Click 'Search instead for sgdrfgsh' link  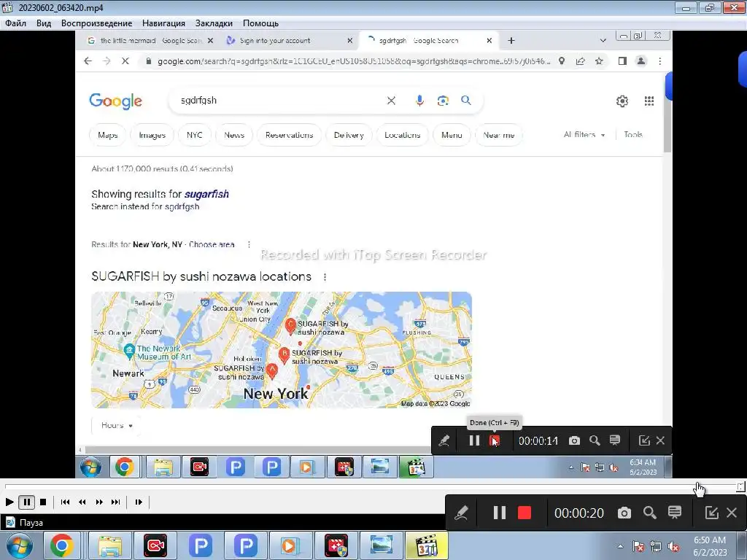[x=145, y=206]
